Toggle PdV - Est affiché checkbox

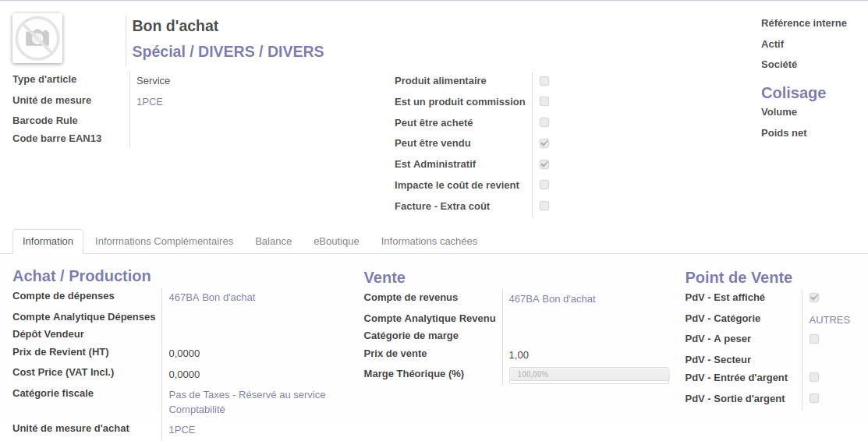pyautogui.click(x=814, y=298)
